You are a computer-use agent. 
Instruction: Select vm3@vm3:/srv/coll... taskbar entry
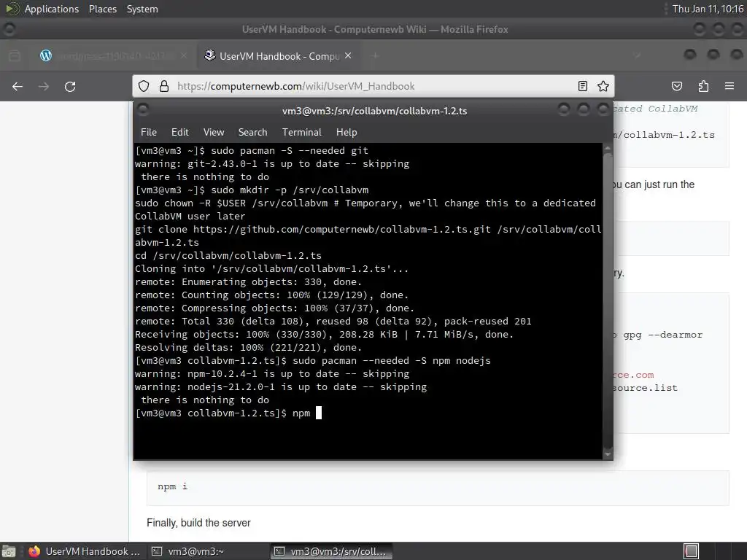click(x=332, y=551)
